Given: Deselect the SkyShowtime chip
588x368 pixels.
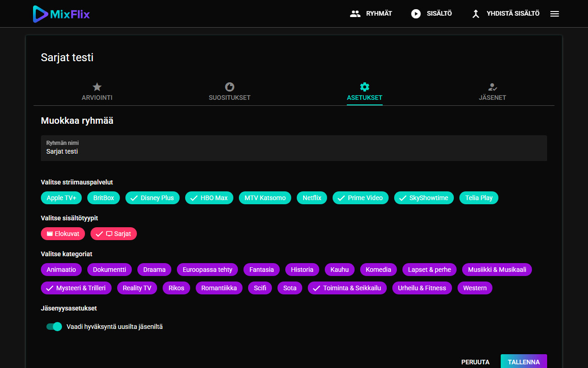Looking at the screenshot, I should (424, 198).
